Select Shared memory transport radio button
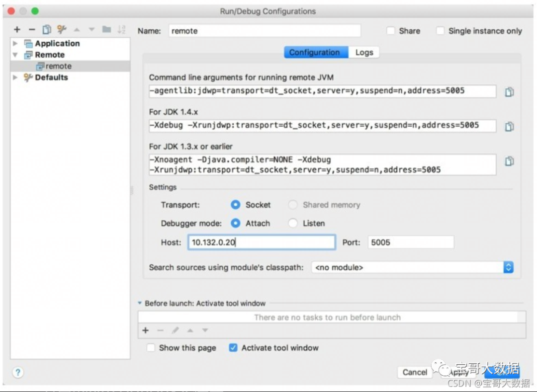The height and width of the screenshot is (392, 537). click(293, 205)
